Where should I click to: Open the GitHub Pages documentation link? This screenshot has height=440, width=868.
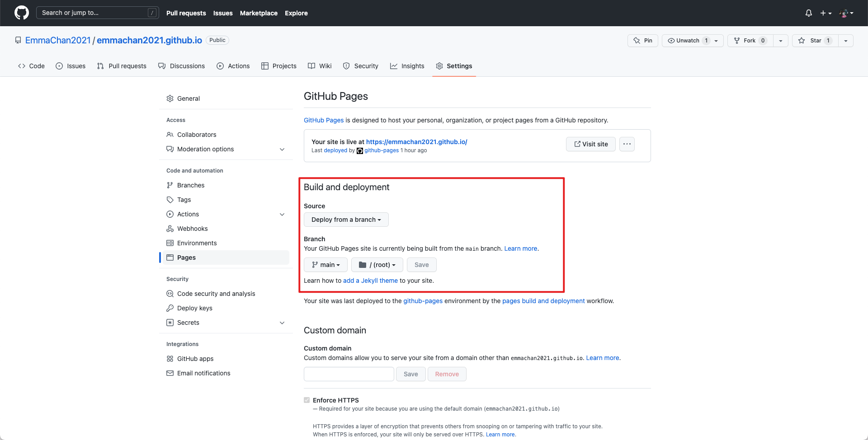[x=324, y=120]
